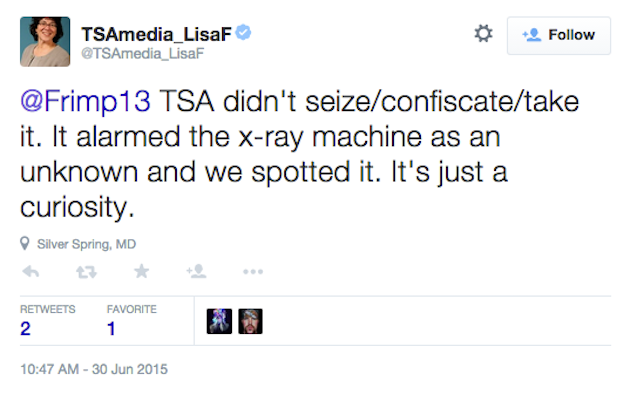This screenshot has width=630, height=394.
Task: Click the Follow button
Action: point(559,35)
